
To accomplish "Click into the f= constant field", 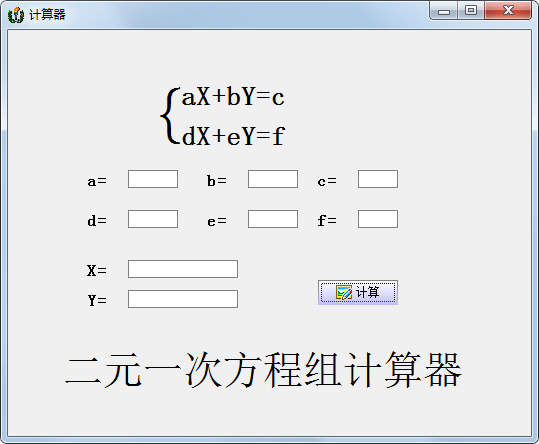I will (378, 219).
